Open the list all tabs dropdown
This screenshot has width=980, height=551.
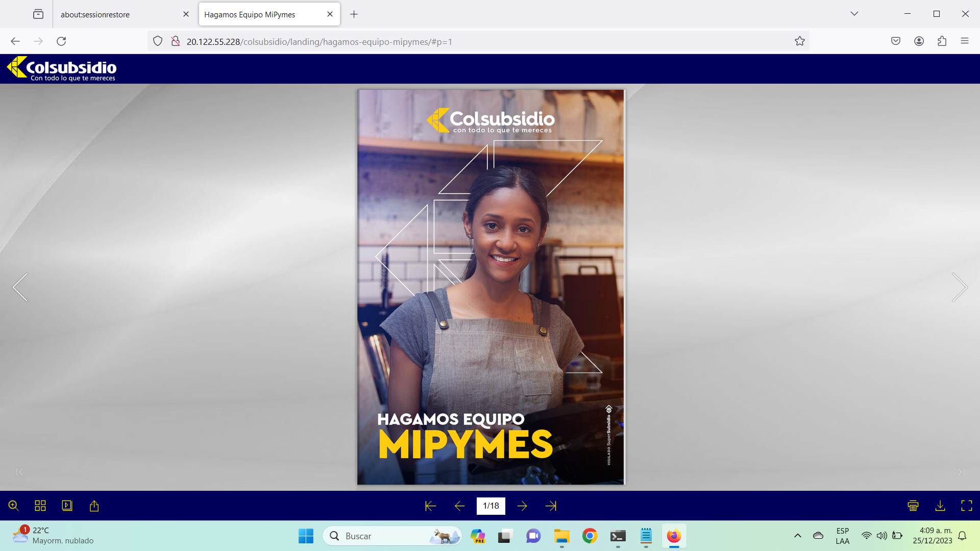(x=854, y=14)
